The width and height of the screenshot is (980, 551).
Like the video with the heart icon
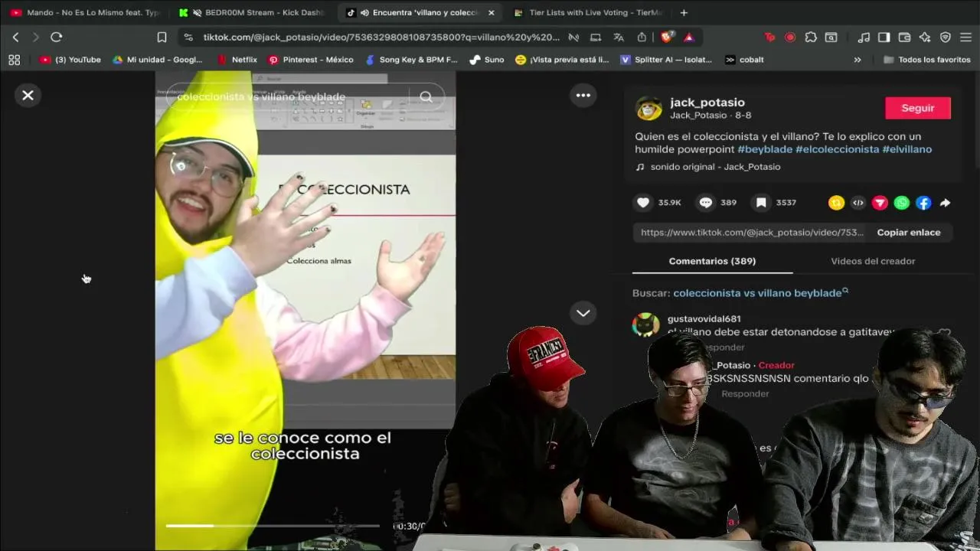(x=643, y=203)
